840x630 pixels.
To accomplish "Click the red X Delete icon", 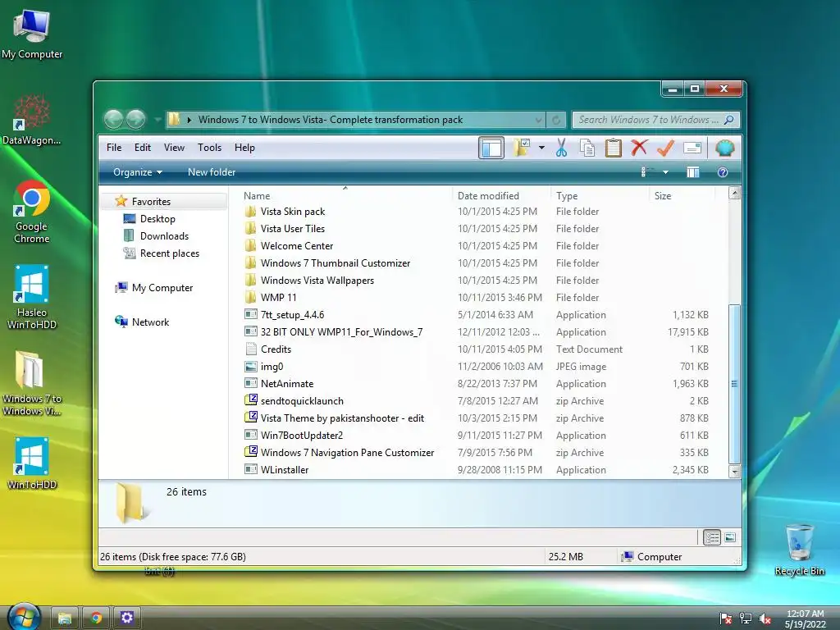I will click(x=639, y=148).
